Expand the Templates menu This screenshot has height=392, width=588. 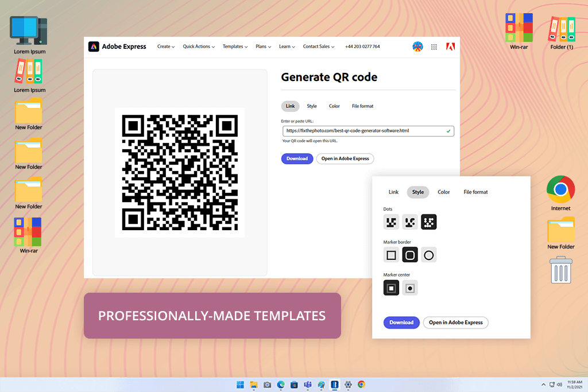[235, 46]
